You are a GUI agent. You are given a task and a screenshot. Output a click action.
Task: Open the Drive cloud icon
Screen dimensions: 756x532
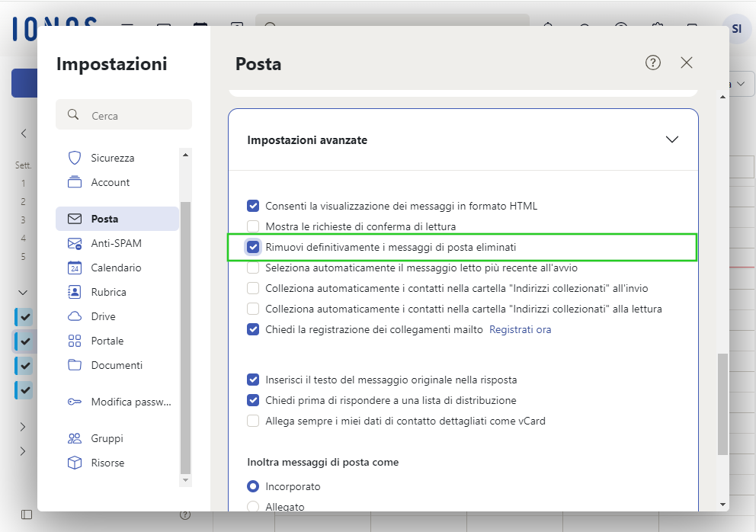(x=75, y=316)
